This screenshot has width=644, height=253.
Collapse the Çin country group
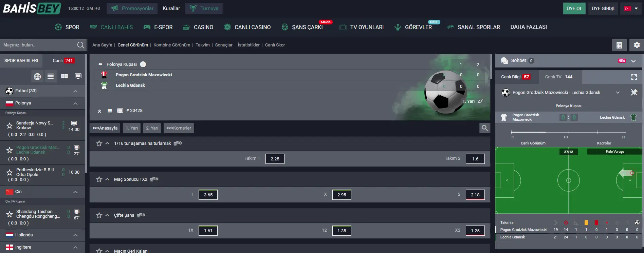[x=75, y=192]
